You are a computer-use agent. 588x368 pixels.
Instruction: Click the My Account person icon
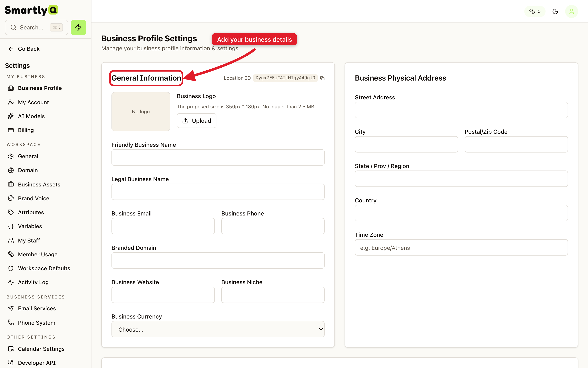pos(11,102)
